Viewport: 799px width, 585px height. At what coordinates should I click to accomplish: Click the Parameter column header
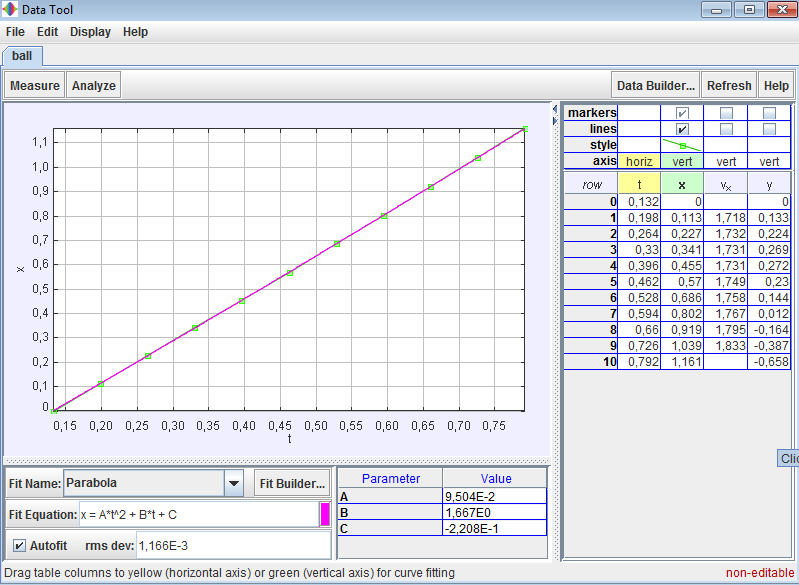pos(390,478)
